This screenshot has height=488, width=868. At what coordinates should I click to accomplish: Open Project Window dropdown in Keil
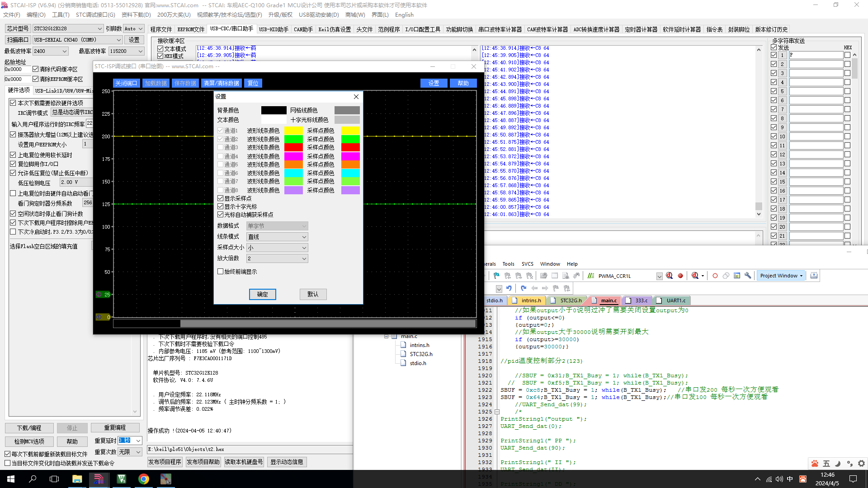[x=781, y=276]
